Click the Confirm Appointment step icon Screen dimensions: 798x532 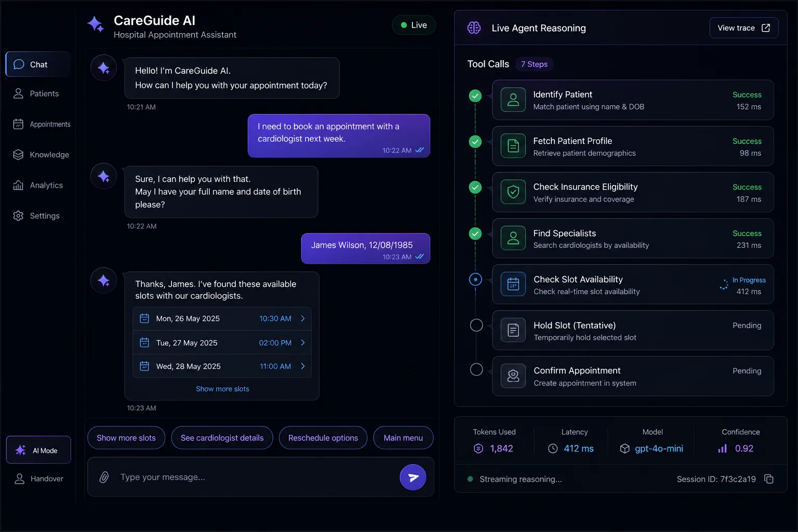coord(513,376)
